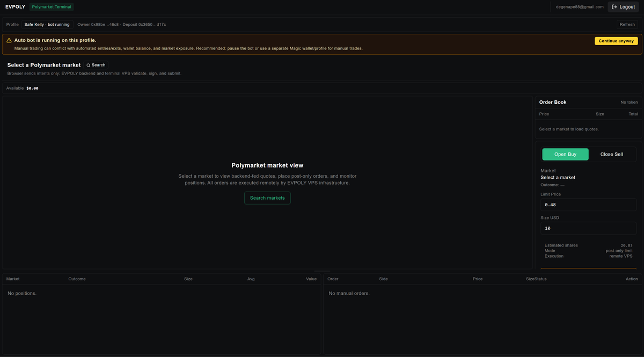Select the Open Buy tab
The image size is (644, 357).
[565, 154]
